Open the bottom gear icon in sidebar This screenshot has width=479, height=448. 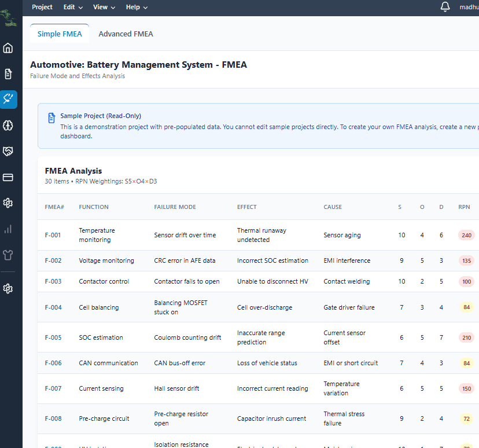click(x=8, y=288)
